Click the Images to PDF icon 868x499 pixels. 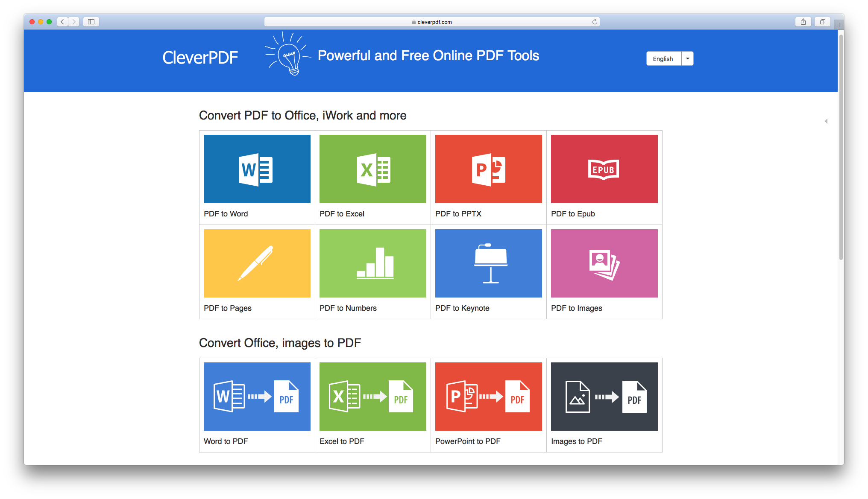pos(604,397)
